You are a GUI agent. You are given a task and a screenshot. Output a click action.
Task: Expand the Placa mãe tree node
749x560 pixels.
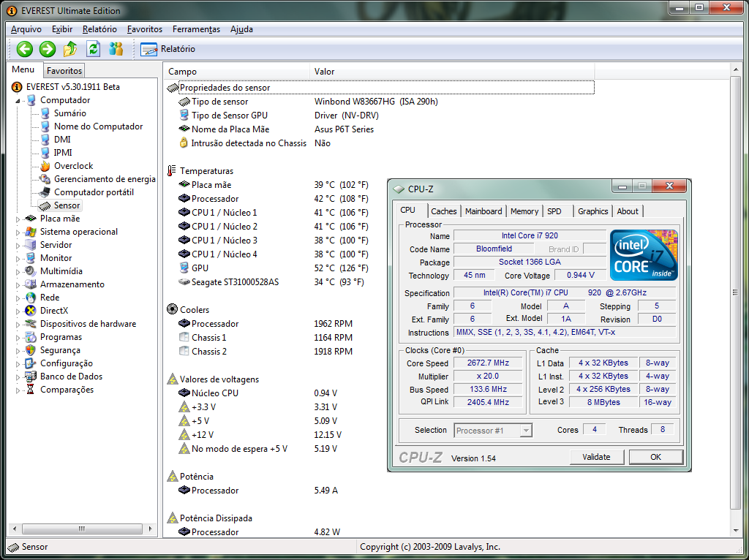pyautogui.click(x=18, y=219)
